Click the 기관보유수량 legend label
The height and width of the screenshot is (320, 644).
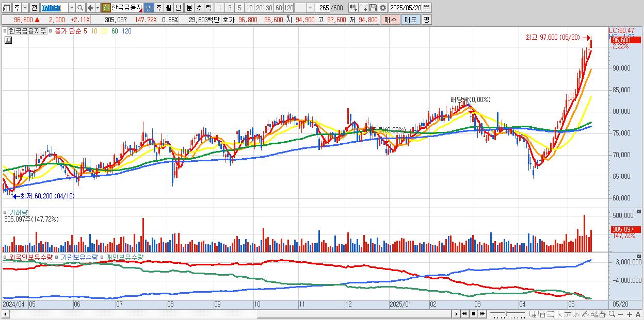point(80,257)
